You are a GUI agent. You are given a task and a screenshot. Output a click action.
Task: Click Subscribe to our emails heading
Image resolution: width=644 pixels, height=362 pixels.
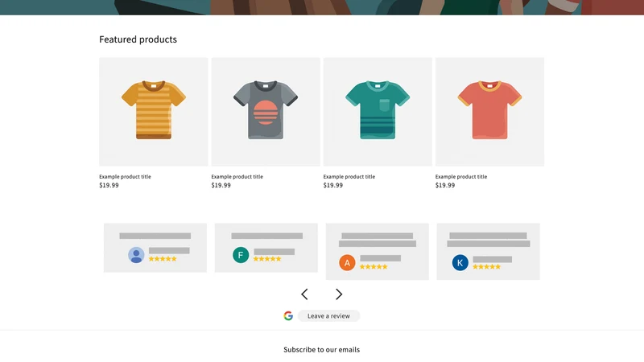coord(321,350)
